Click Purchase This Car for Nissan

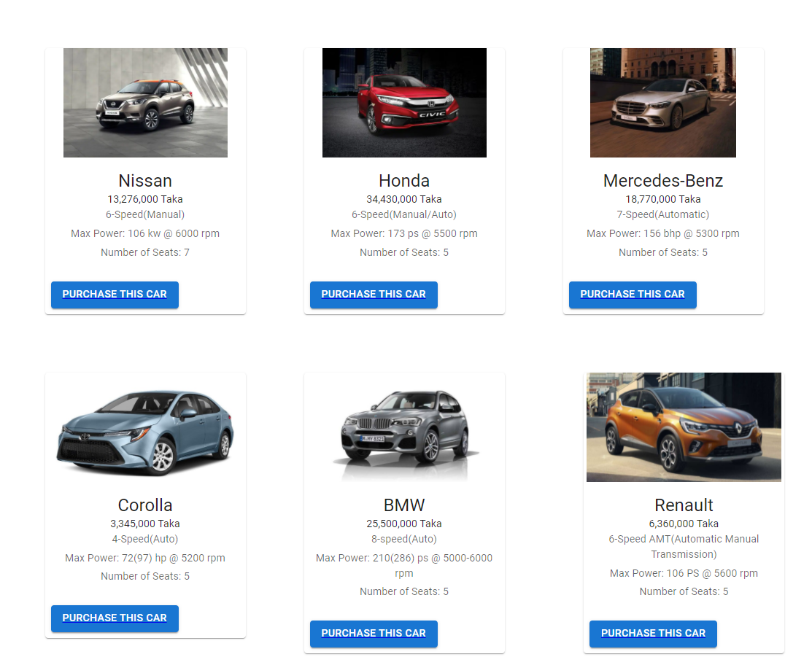click(x=115, y=295)
